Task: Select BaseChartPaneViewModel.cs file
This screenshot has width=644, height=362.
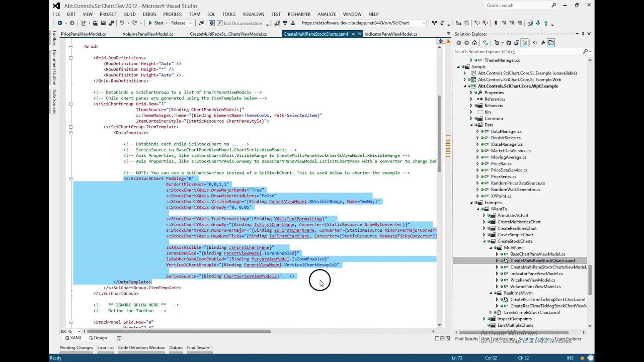Action: click(x=537, y=254)
